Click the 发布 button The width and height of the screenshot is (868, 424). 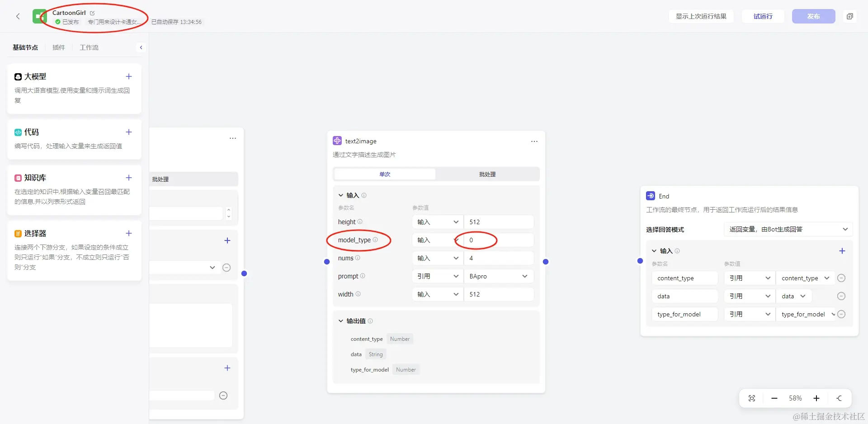coord(813,16)
